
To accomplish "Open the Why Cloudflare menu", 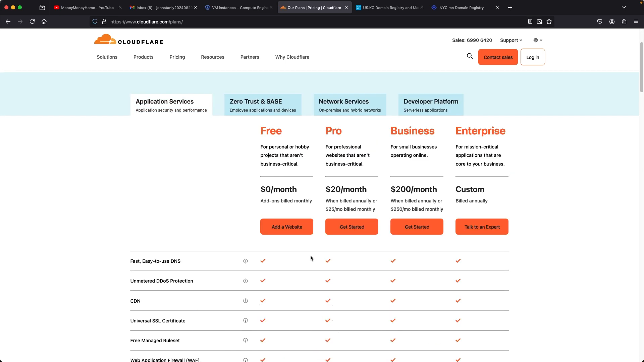I will [292, 57].
